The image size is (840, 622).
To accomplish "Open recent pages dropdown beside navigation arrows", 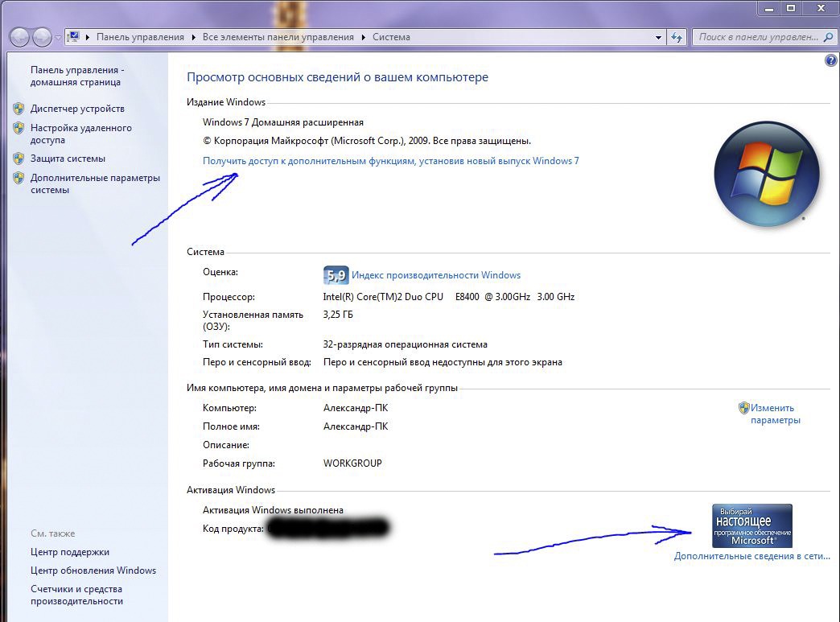I will 58,38.
